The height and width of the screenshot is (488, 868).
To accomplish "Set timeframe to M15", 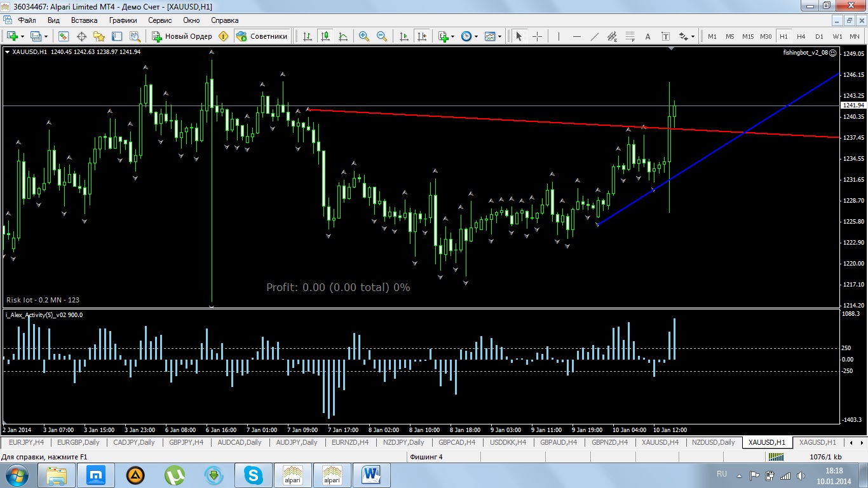I will click(748, 36).
